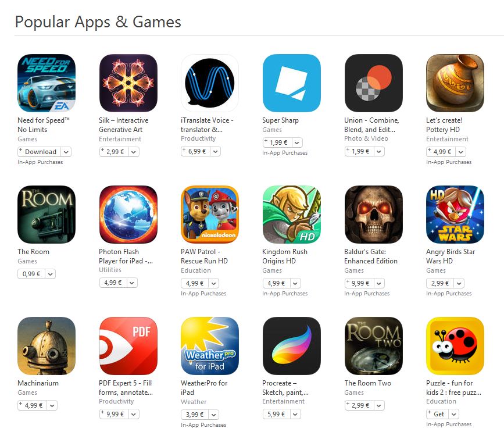Select the Machinarium robot icon
This screenshot has width=504, height=446.
point(47,346)
